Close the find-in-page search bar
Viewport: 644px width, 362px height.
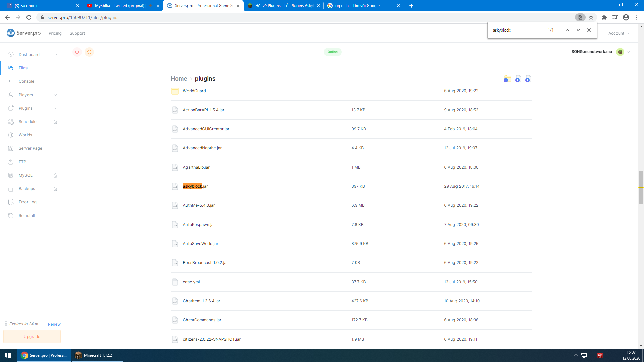click(589, 30)
